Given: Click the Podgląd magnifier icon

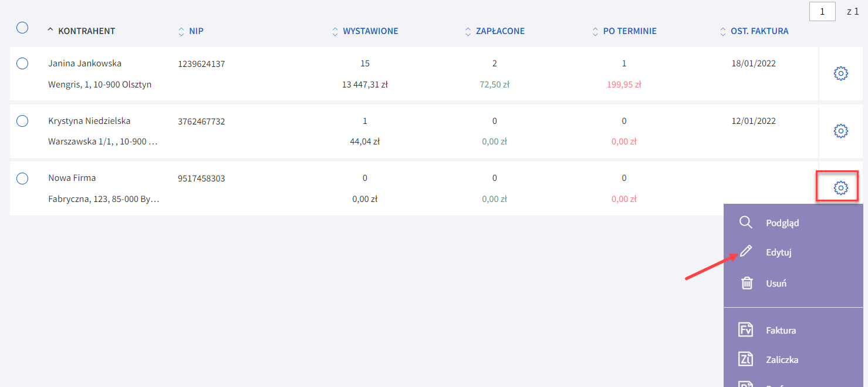Looking at the screenshot, I should pyautogui.click(x=745, y=223).
